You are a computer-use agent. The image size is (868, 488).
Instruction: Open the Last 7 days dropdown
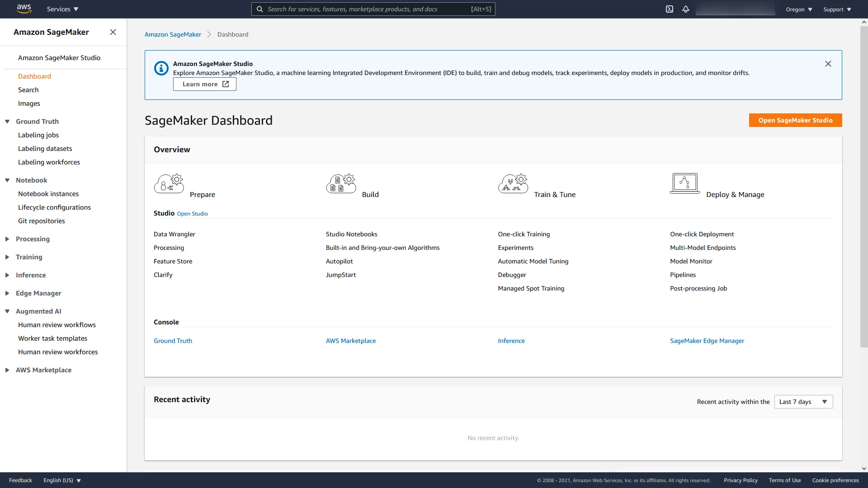coord(803,402)
